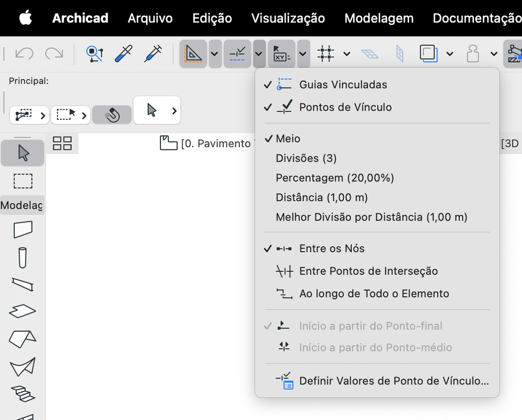This screenshot has width=522, height=420.
Task: Open the Modelagem menu
Action: coord(379,18)
